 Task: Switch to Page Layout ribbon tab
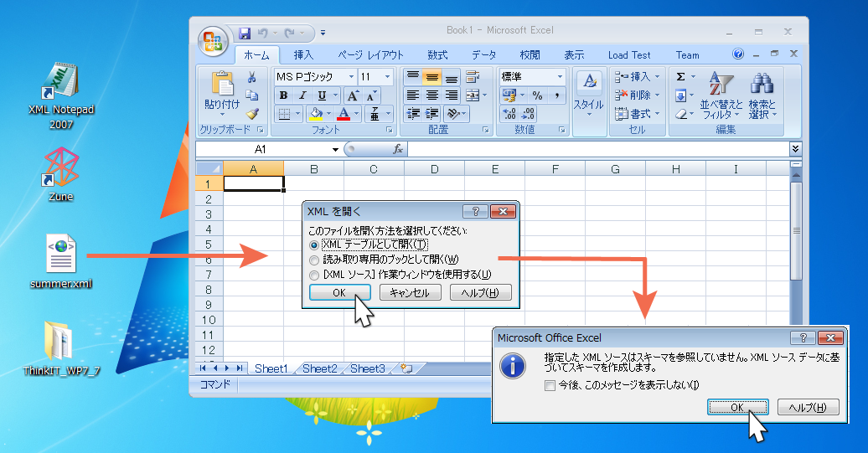coord(370,54)
